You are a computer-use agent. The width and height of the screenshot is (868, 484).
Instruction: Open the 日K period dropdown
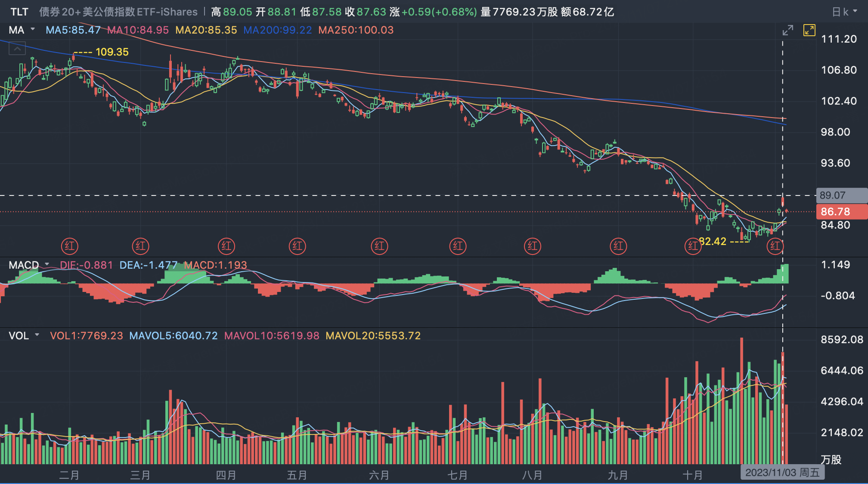coord(844,12)
